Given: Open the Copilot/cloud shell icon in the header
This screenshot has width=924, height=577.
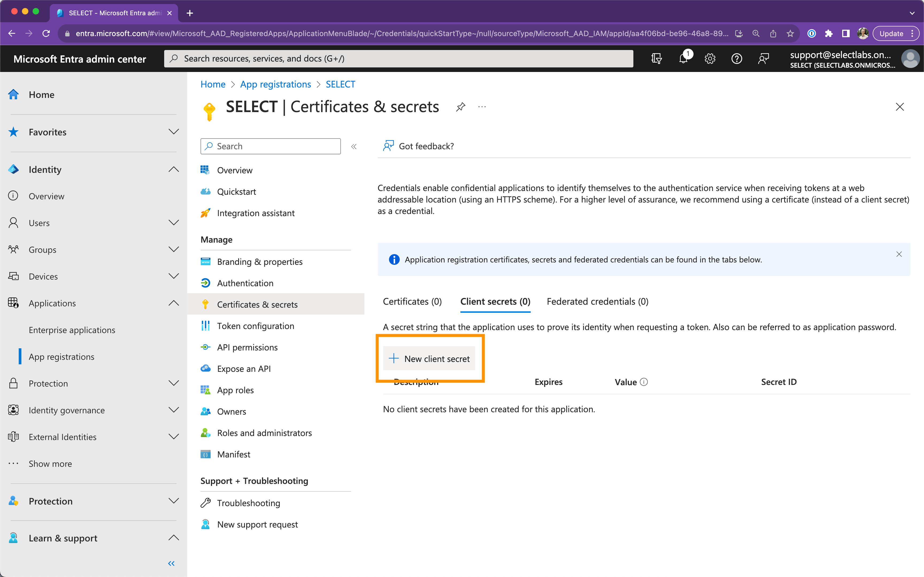Looking at the screenshot, I should click(x=656, y=58).
